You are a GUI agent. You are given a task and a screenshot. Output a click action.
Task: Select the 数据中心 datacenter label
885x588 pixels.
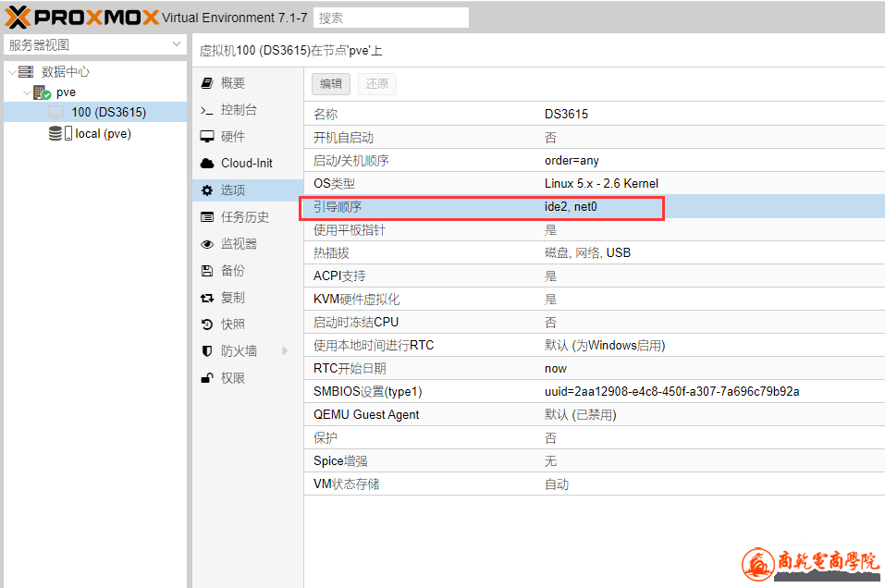tap(66, 72)
